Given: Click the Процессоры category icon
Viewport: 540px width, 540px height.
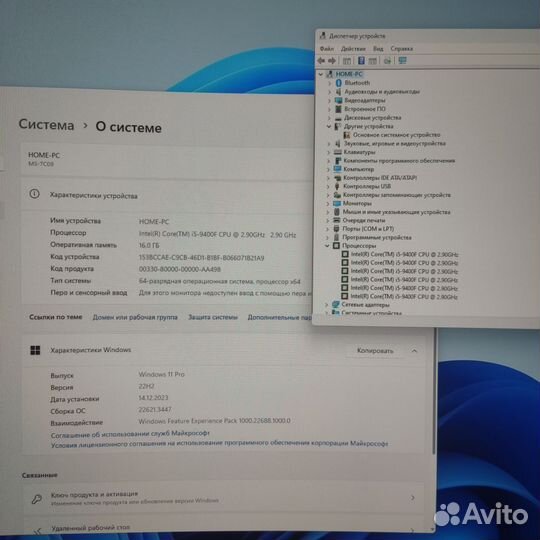Looking at the screenshot, I should click(x=336, y=246).
